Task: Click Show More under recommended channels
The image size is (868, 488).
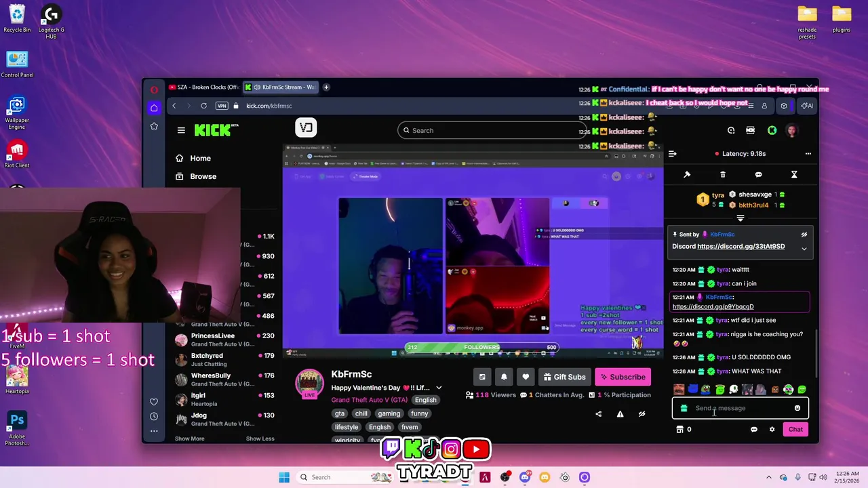Action: [x=189, y=439]
